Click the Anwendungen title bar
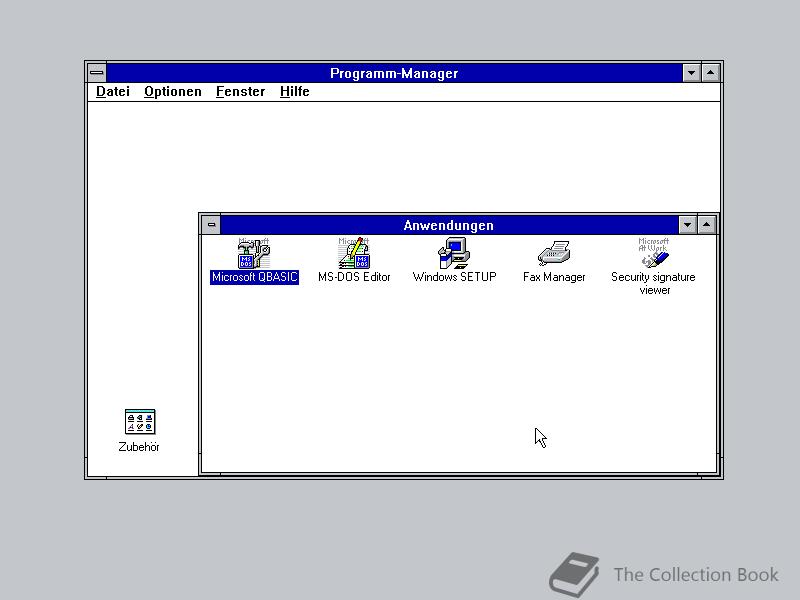The height and width of the screenshot is (600, 800). coord(449,225)
